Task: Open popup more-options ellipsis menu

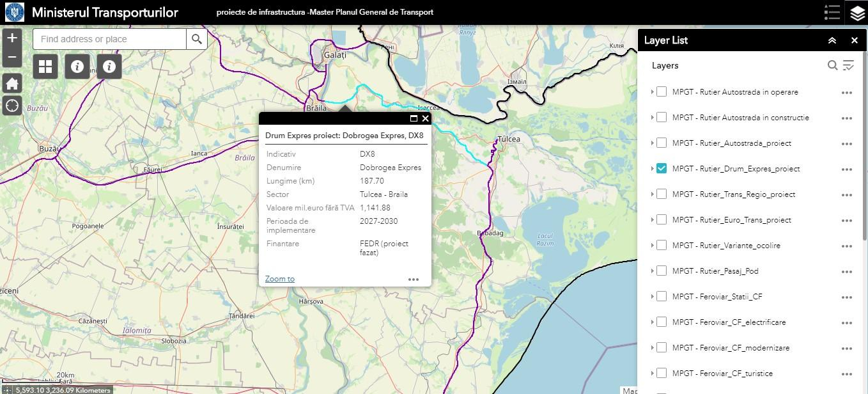Action: click(x=414, y=279)
